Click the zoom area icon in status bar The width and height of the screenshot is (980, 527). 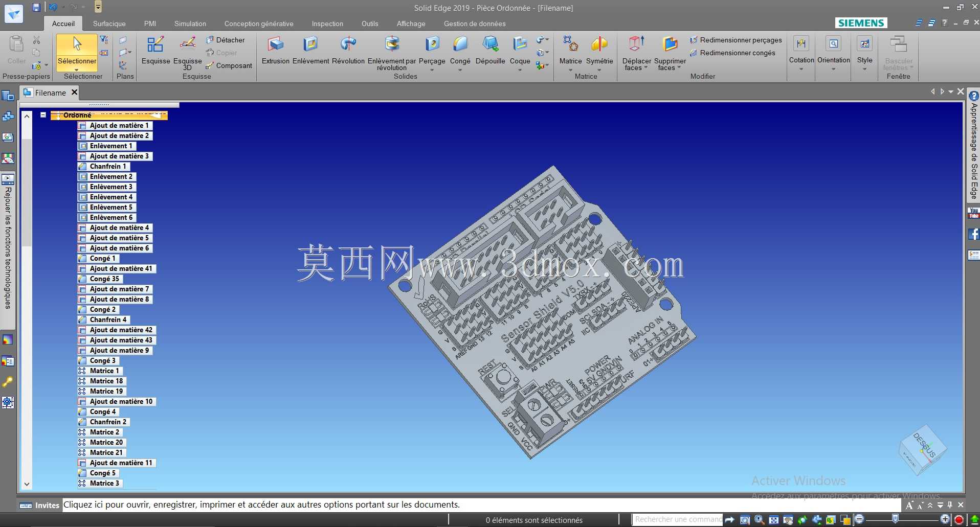(745, 520)
